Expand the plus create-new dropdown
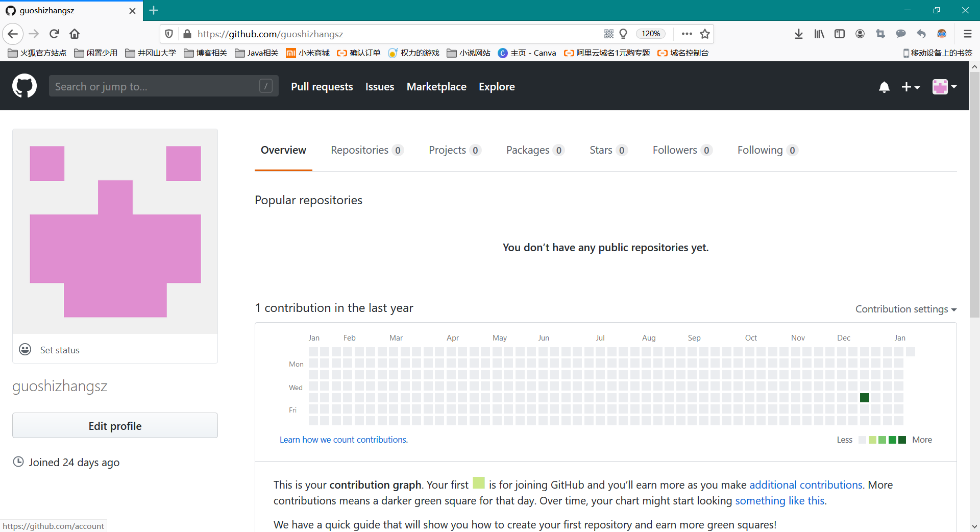The height and width of the screenshot is (532, 980). pos(910,87)
